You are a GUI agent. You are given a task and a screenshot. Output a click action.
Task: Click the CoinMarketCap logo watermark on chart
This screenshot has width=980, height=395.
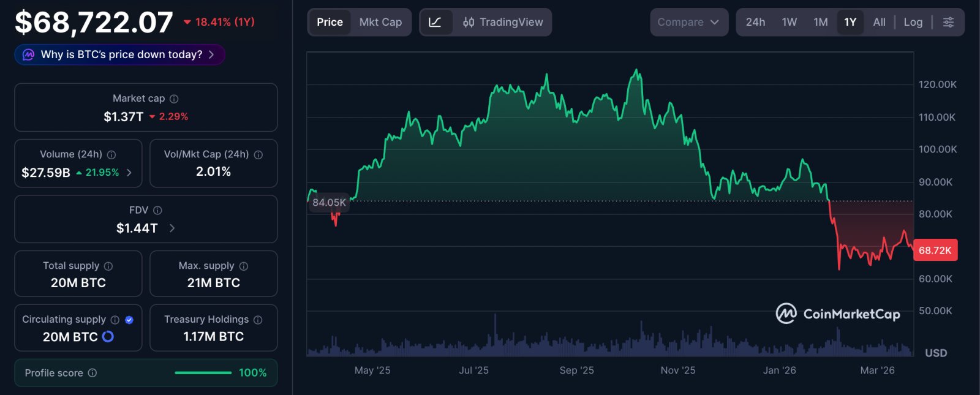tap(839, 314)
